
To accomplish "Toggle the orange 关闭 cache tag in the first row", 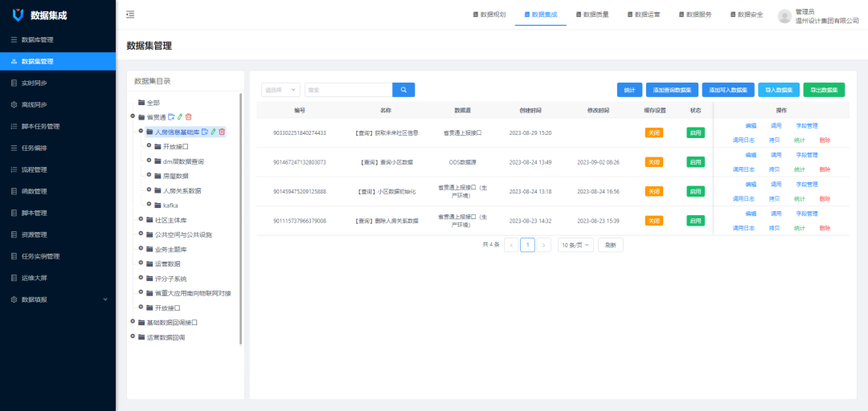I will coord(654,132).
